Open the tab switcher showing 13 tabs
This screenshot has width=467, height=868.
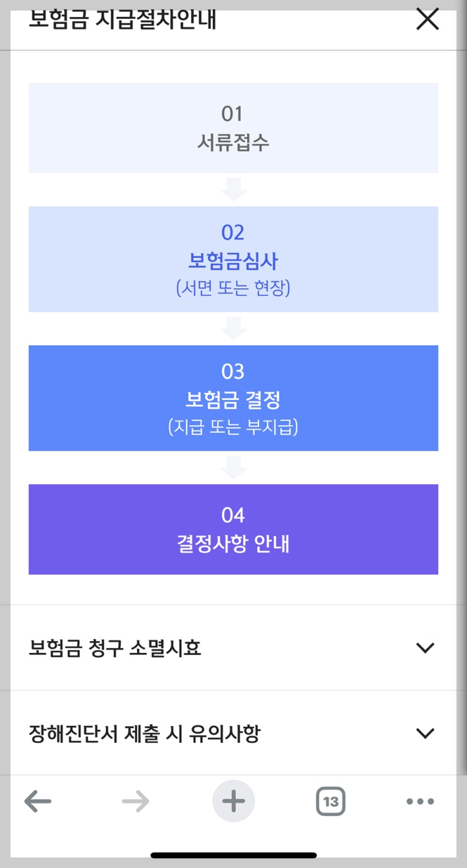(x=331, y=801)
